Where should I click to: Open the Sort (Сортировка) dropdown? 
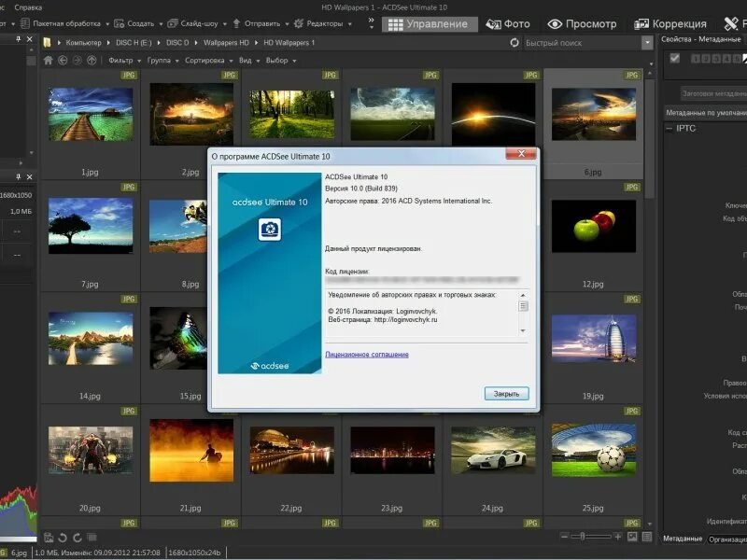pyautogui.click(x=208, y=61)
